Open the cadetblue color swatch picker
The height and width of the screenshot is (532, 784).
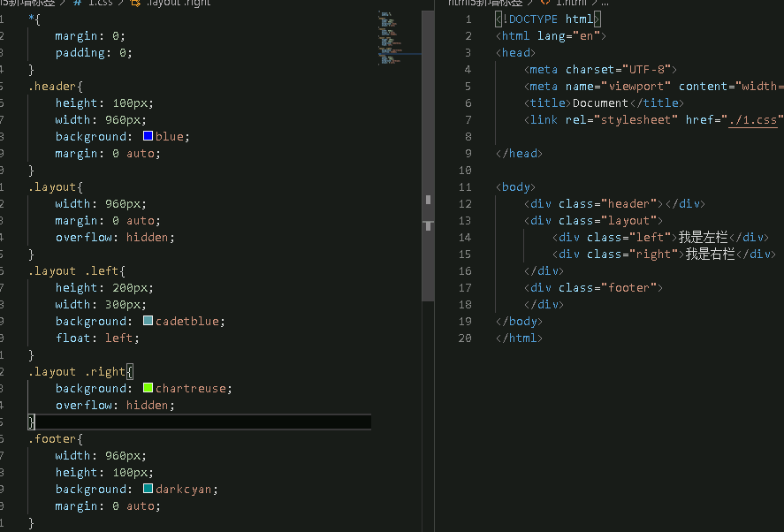[148, 321]
